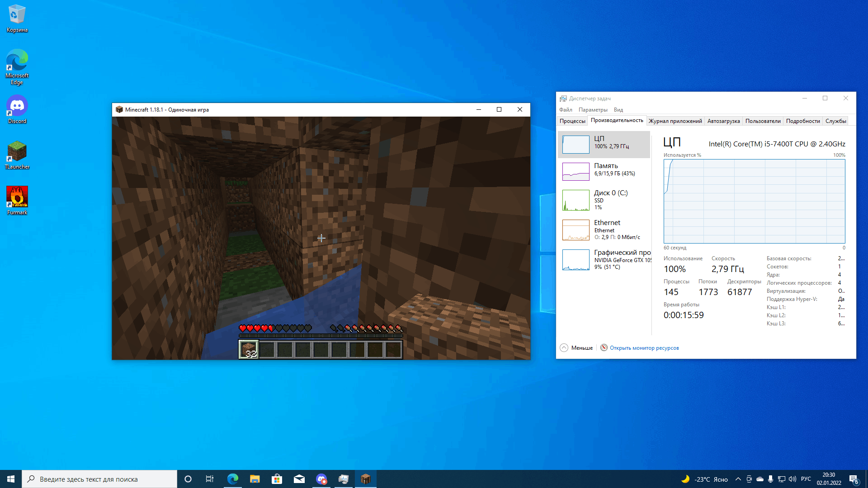Open Cortana from the taskbar
Viewport: 868px width, 488px height.
click(x=188, y=479)
